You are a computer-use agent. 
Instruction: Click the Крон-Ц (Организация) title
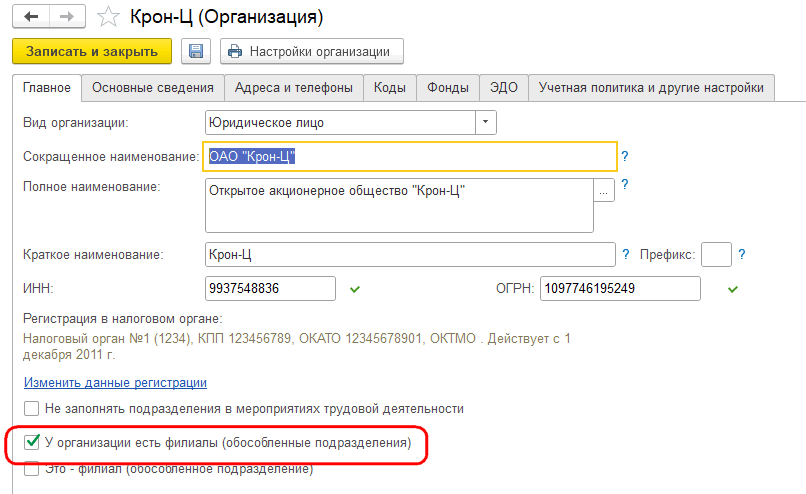click(x=227, y=17)
